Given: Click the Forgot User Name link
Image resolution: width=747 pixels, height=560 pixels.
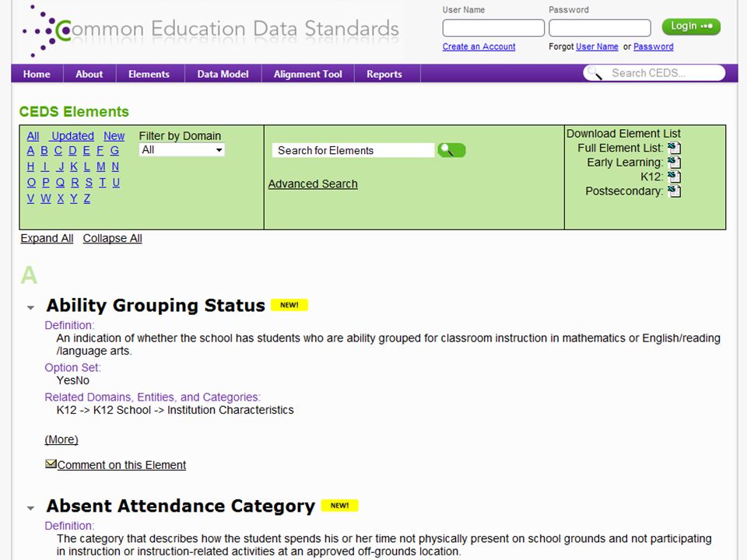Looking at the screenshot, I should point(597,47).
